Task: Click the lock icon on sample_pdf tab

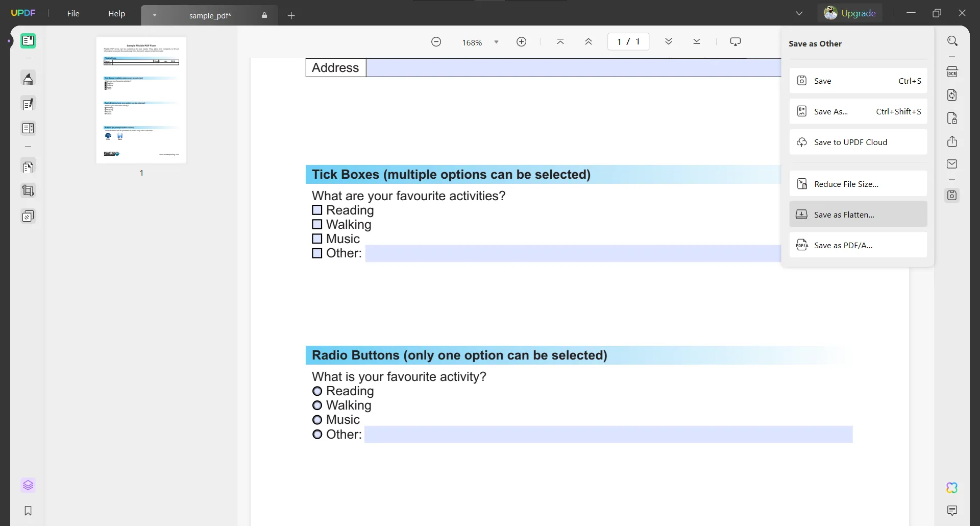Action: (264, 15)
